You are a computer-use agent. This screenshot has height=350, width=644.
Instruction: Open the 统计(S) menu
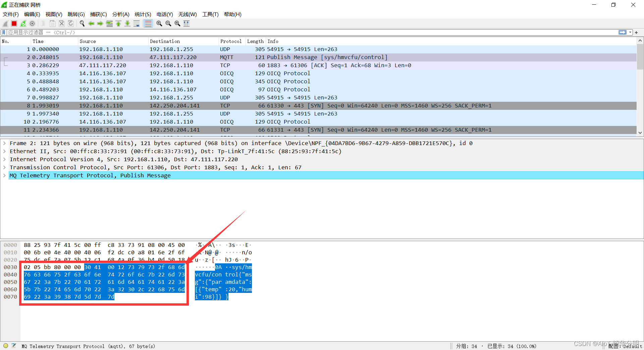pyautogui.click(x=143, y=14)
